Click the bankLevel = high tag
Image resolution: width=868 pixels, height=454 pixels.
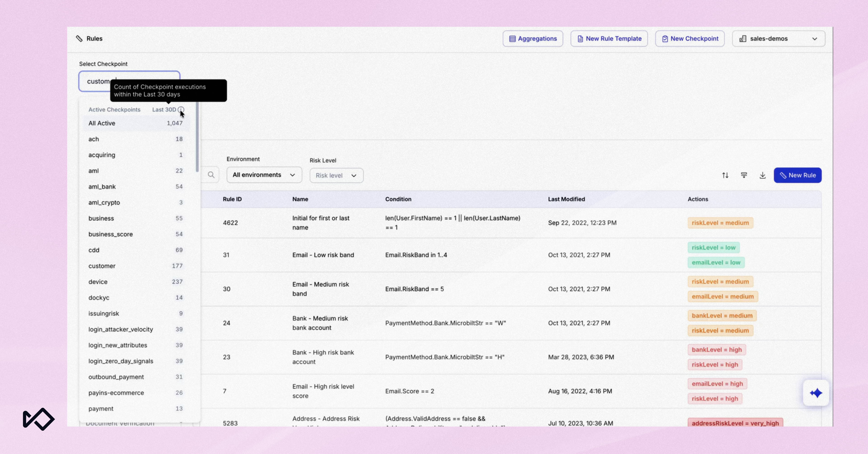click(717, 350)
